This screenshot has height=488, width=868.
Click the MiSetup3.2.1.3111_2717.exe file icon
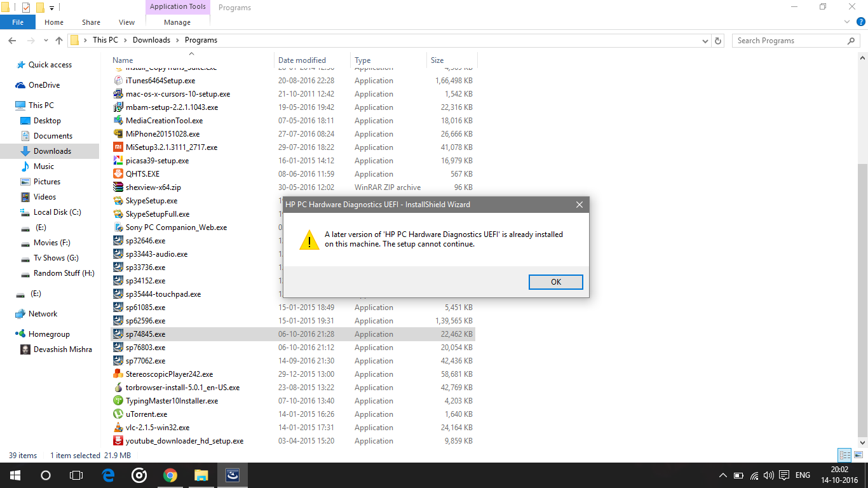[118, 147]
